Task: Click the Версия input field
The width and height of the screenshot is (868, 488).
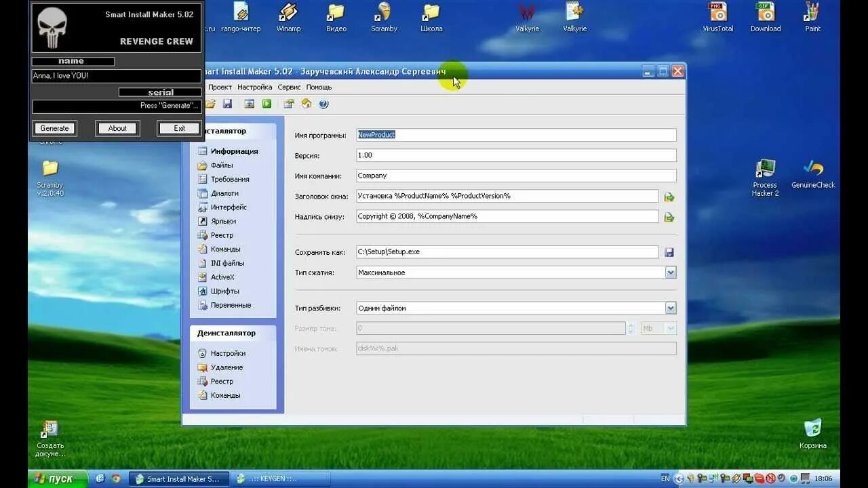Action: point(516,155)
